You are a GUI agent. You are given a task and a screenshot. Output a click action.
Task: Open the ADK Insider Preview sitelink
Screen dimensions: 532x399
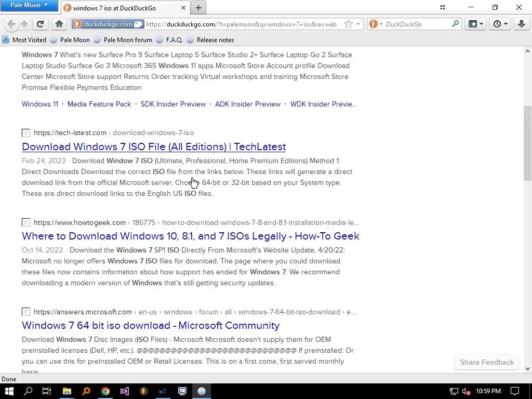(x=248, y=104)
